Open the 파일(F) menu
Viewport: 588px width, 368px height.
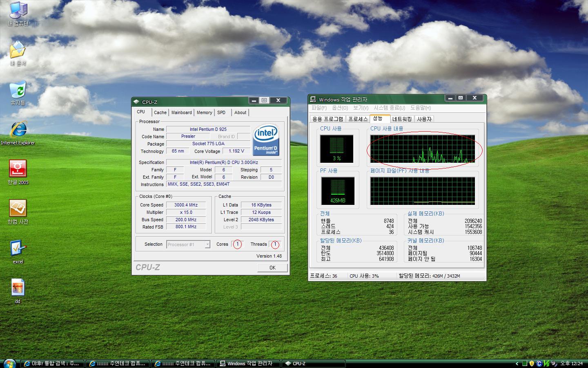pos(319,108)
